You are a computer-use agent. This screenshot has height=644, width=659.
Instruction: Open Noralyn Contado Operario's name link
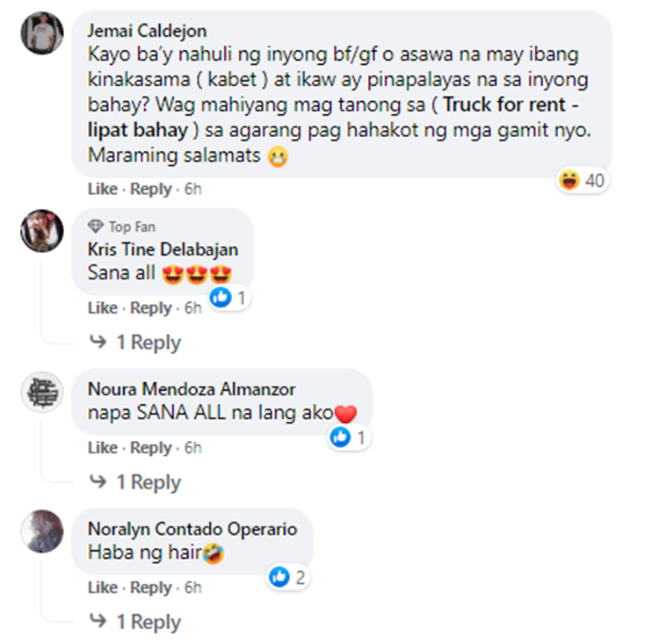click(192, 529)
